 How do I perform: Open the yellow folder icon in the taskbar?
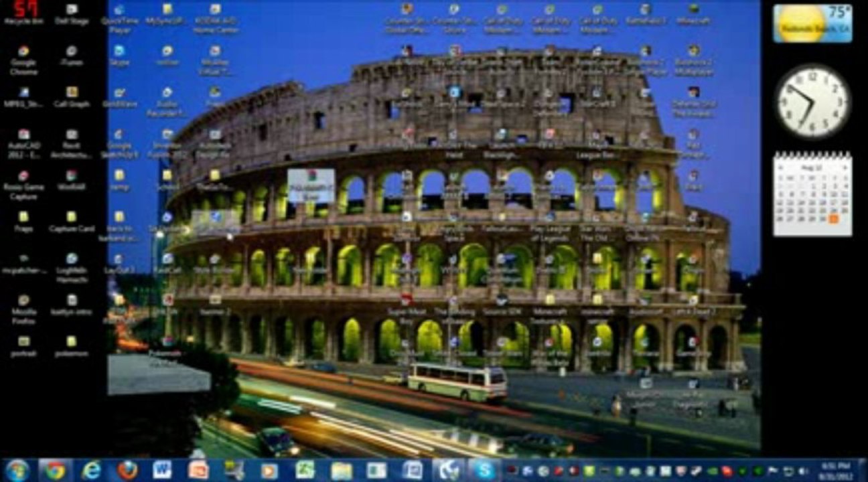(341, 470)
